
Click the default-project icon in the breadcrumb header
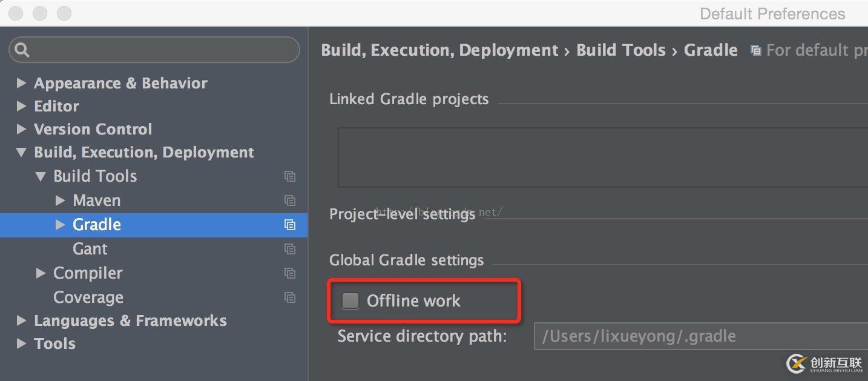pyautogui.click(x=755, y=50)
